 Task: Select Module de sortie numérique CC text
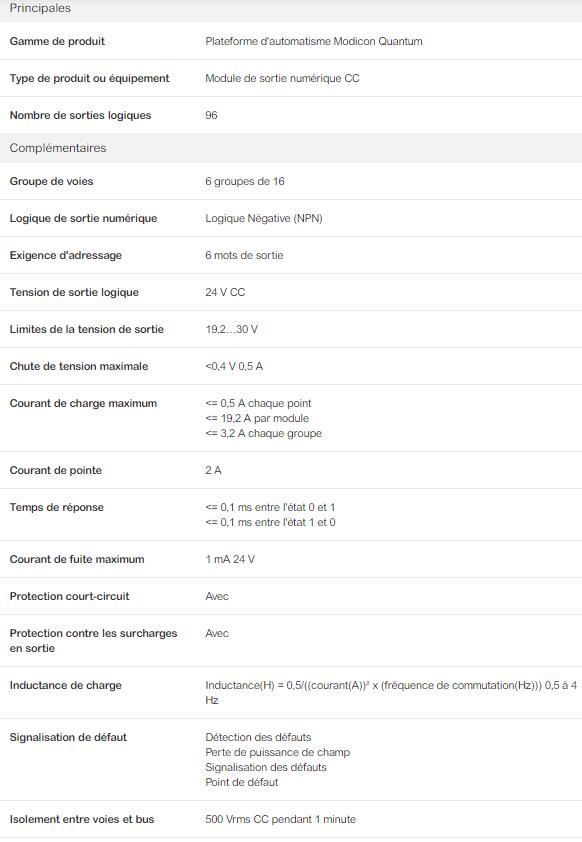click(282, 78)
